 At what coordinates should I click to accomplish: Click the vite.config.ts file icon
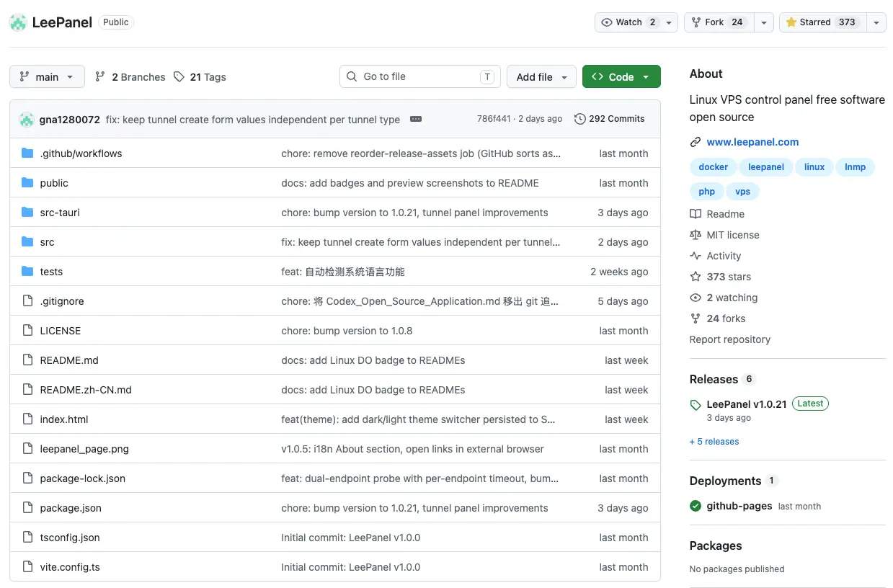[x=27, y=566]
